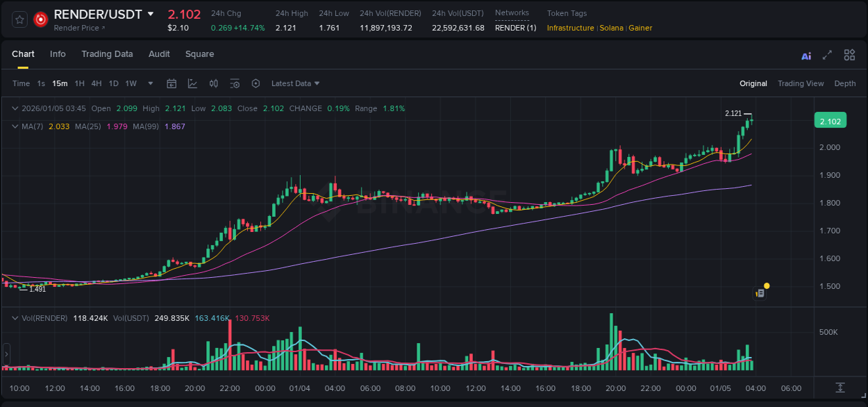Viewport: 868px width, 407px height.
Task: Open the indicator settings icon
Action: 235,83
